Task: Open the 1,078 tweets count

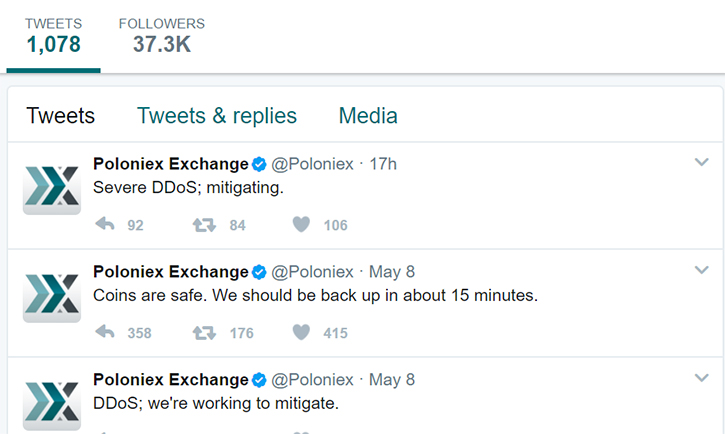Action: 54,36
